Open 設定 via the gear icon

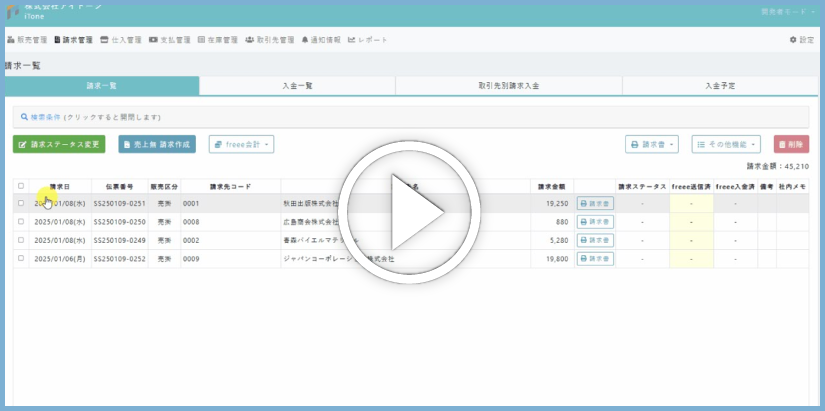coord(793,40)
